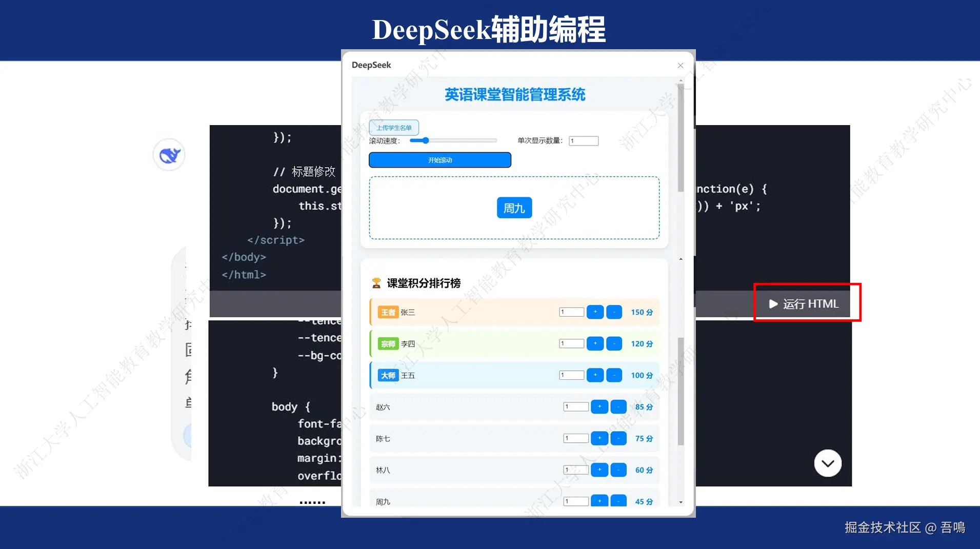
Task: Adjust the 滚动速度 speed slider
Action: (x=453, y=140)
